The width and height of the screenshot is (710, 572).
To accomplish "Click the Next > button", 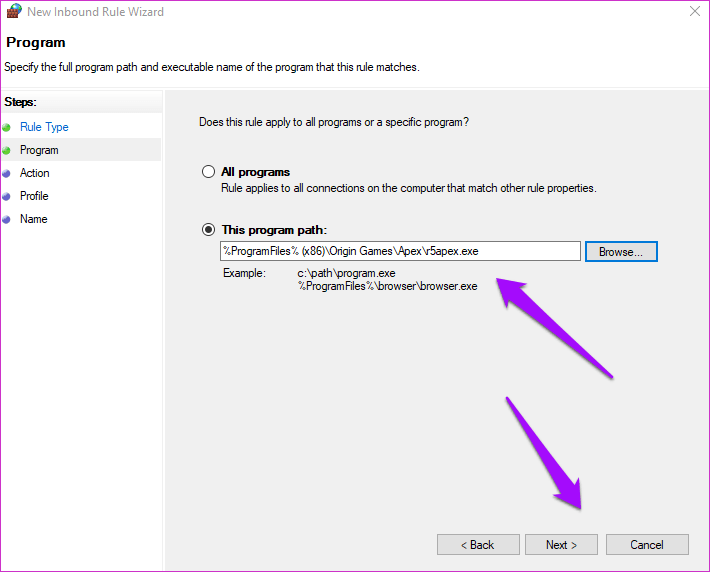I will point(561,544).
